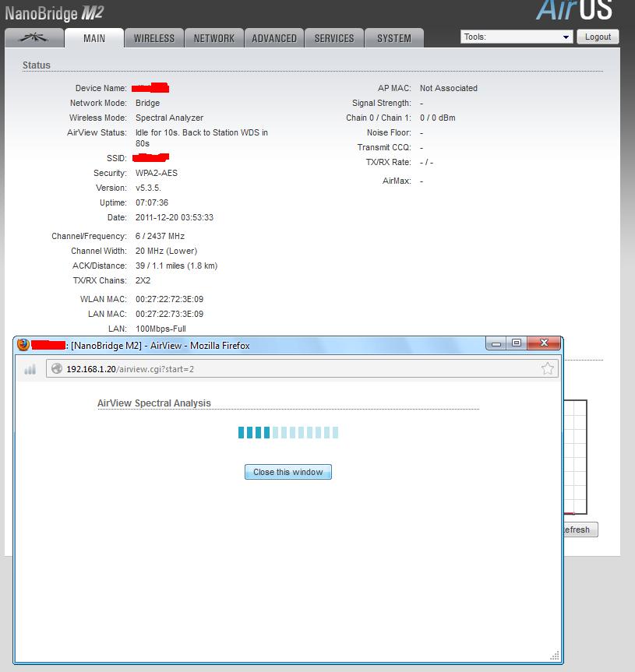Close the AirView Firefox window
Viewport: 635px width, 672px height.
544,343
